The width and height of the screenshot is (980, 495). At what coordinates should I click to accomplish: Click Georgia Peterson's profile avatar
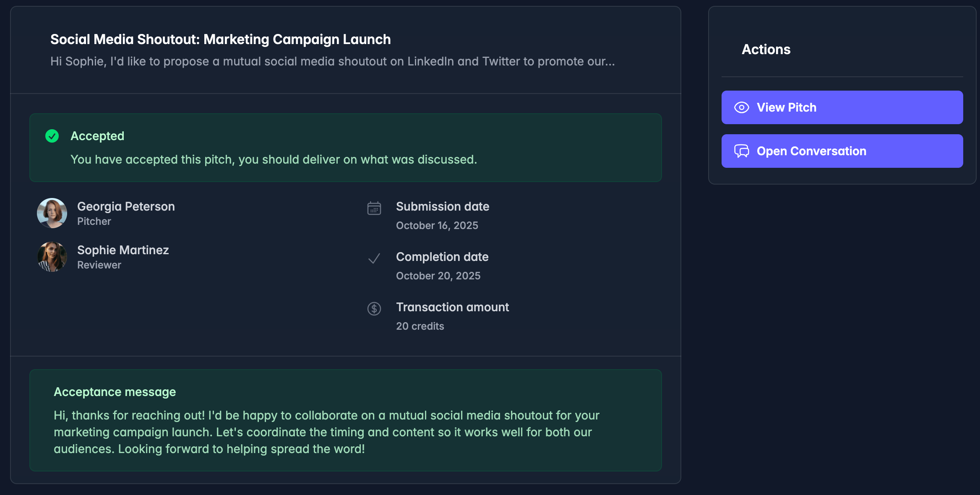click(52, 213)
